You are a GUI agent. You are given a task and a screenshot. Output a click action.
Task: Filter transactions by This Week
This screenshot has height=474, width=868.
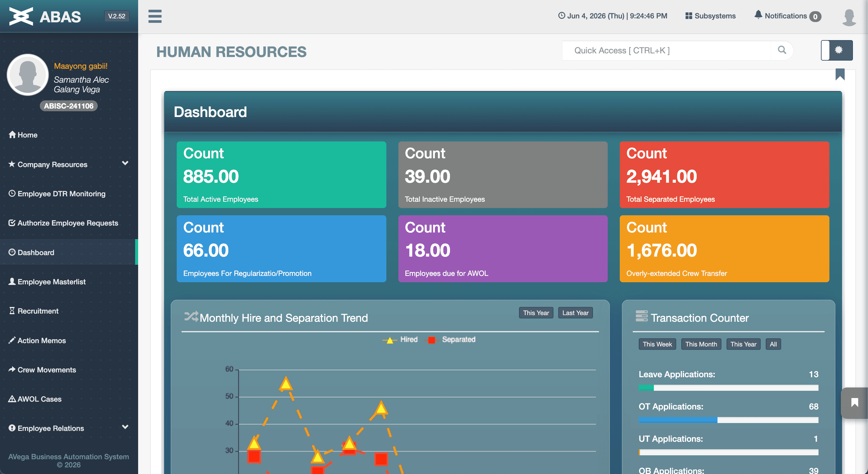tap(657, 344)
